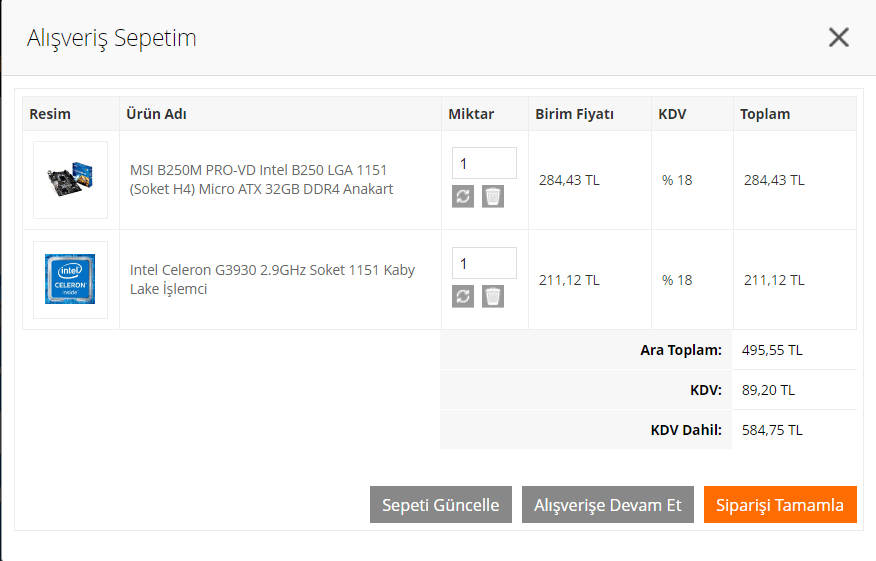Image resolution: width=876 pixels, height=561 pixels.
Task: Remove Intel Celeron G3930 with trash icon
Action: 493,296
